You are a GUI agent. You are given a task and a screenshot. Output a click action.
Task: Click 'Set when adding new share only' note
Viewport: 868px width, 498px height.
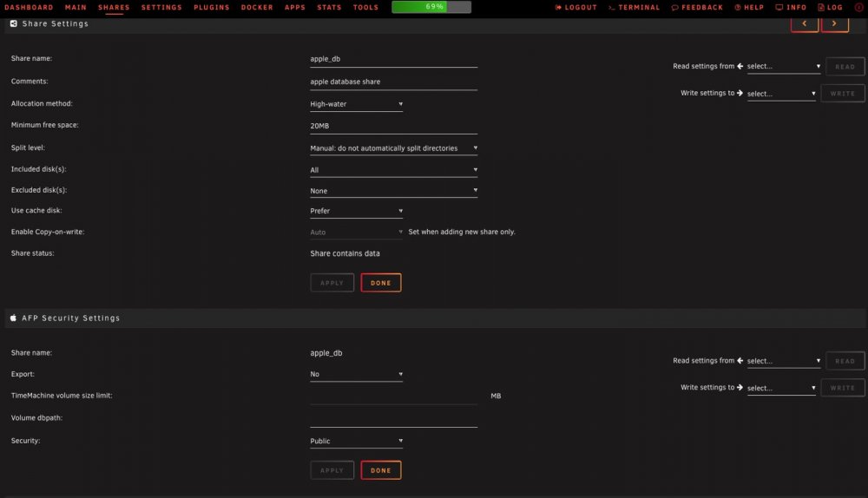coord(462,232)
